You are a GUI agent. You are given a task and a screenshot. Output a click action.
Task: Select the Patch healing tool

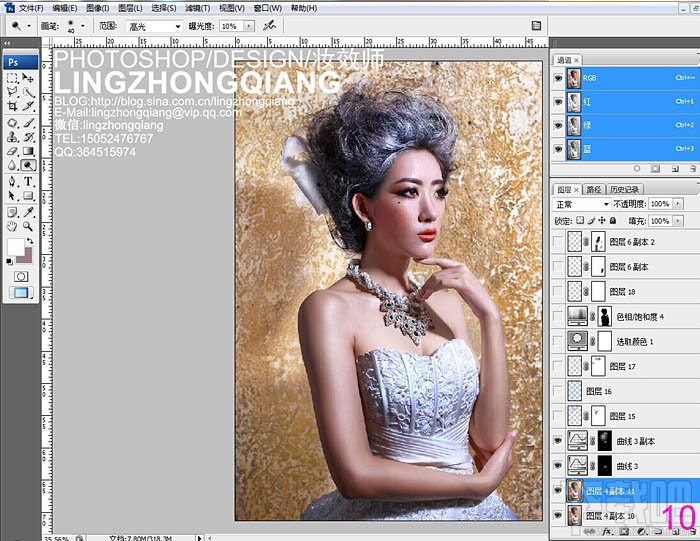12,123
